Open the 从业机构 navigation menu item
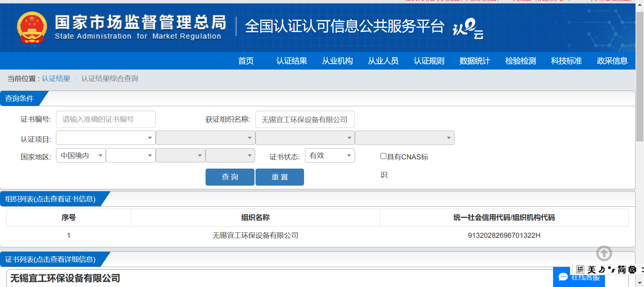 tap(337, 61)
